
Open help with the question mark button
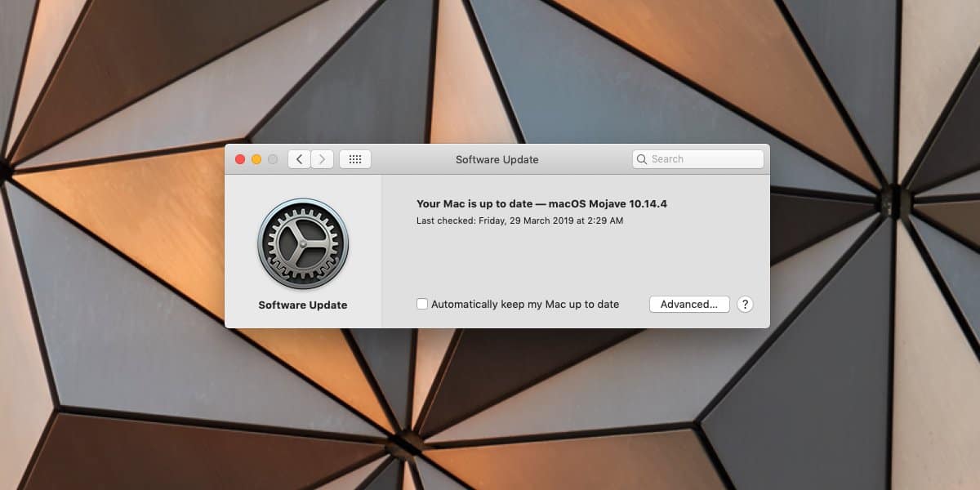pyautogui.click(x=745, y=304)
